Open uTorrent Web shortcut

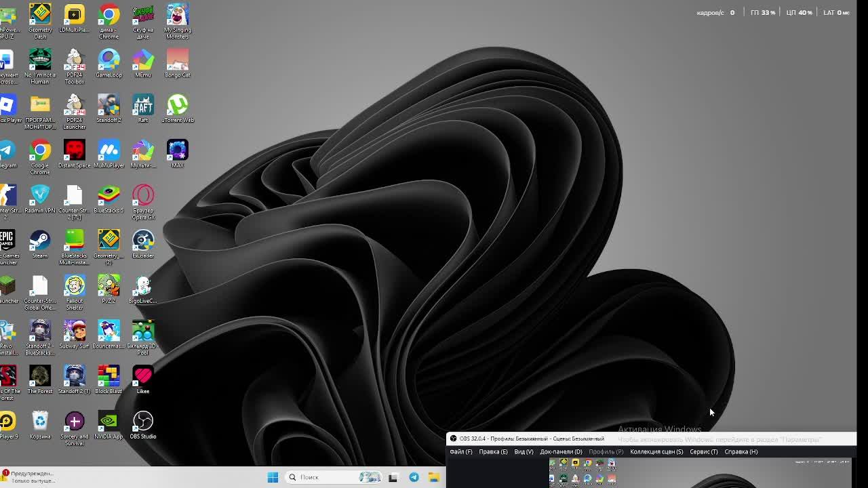pos(178,108)
